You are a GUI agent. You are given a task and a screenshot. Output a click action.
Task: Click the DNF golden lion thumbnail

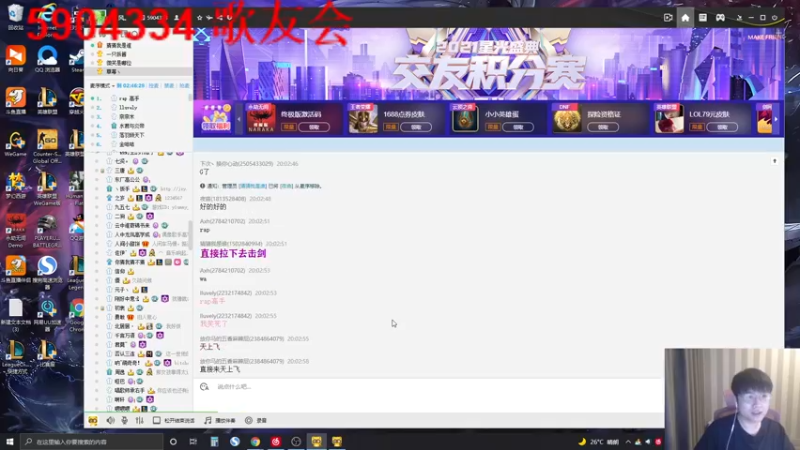(x=567, y=118)
